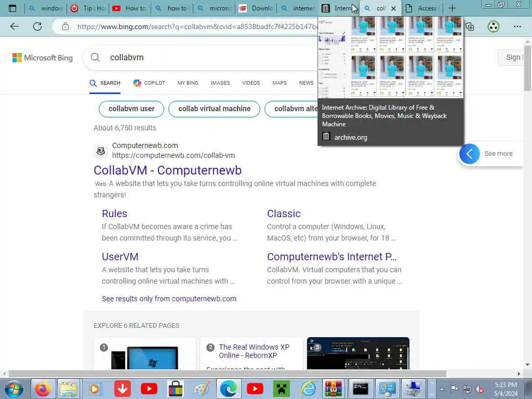
Task: Open Internet Explorer from the taskbar
Action: (x=308, y=389)
